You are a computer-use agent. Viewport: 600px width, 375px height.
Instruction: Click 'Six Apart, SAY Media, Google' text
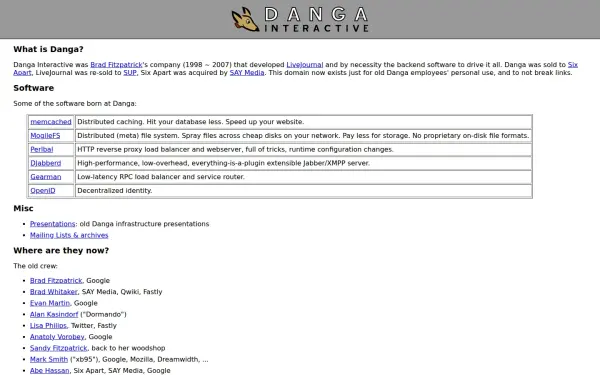[122, 370]
